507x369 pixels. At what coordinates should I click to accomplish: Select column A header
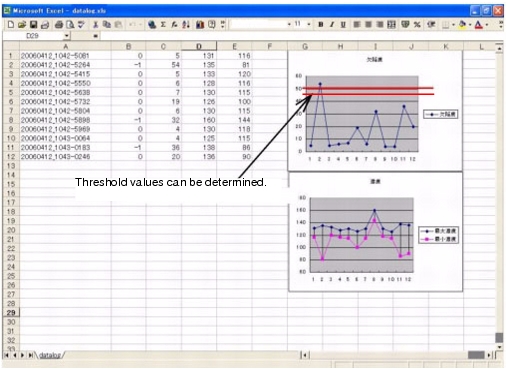(65, 47)
